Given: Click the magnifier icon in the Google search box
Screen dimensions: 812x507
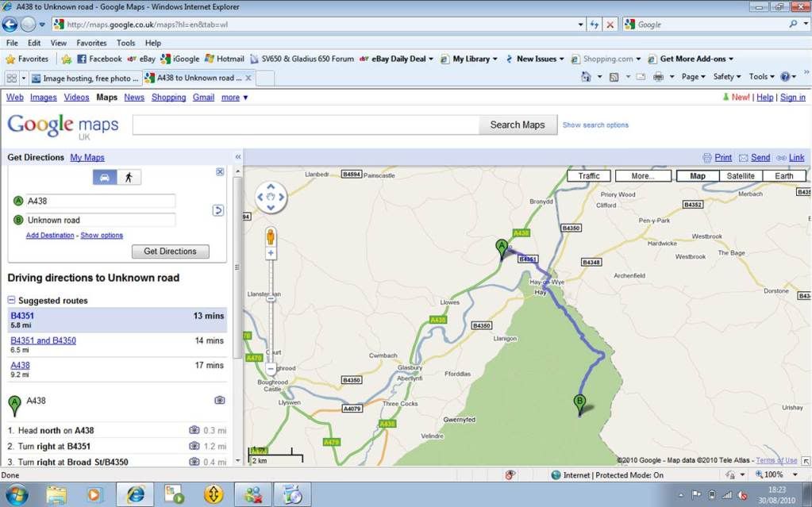Looking at the screenshot, I should click(x=793, y=24).
